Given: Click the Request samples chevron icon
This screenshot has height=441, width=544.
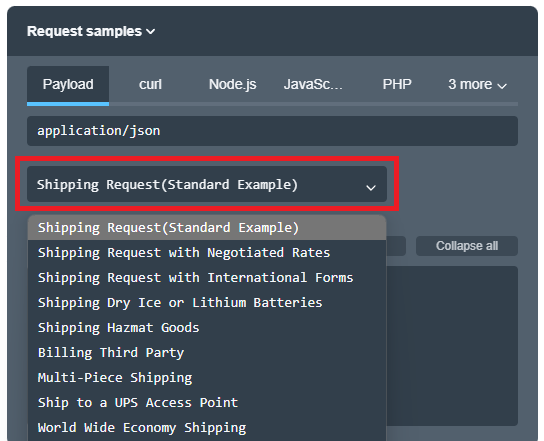Looking at the screenshot, I should 151,32.
